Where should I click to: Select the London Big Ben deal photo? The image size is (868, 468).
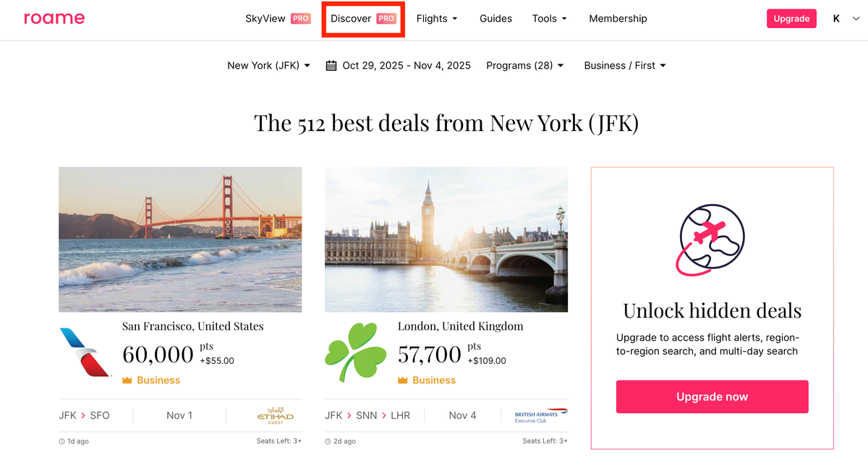(446, 239)
